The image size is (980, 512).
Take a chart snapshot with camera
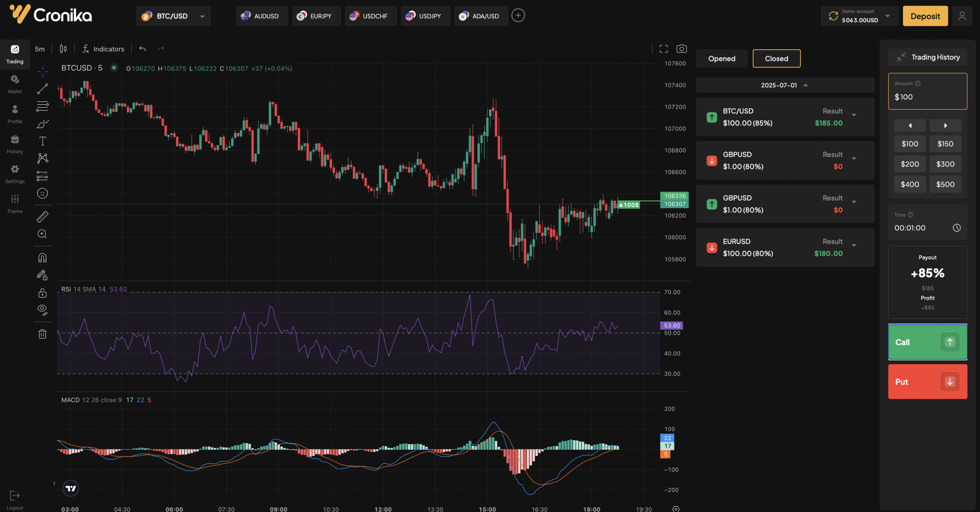pyautogui.click(x=682, y=49)
